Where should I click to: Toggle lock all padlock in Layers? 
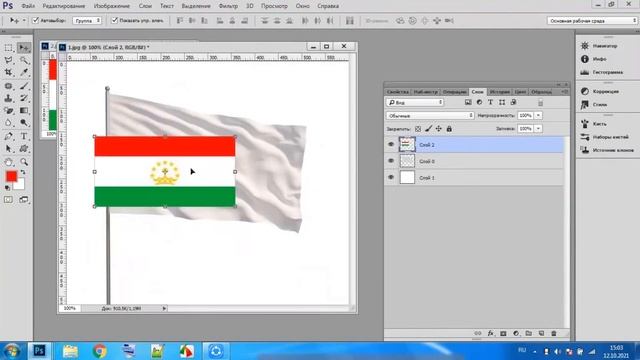pyautogui.click(x=449, y=129)
